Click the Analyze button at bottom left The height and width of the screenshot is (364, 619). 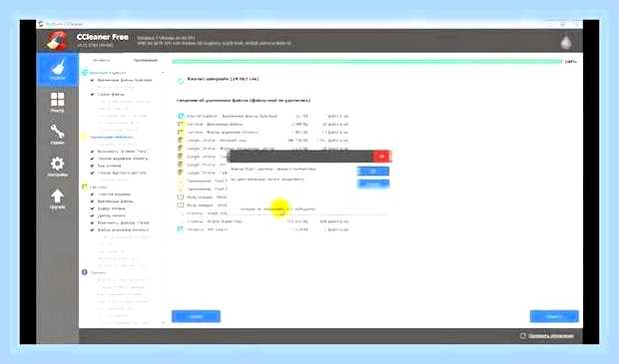click(196, 316)
